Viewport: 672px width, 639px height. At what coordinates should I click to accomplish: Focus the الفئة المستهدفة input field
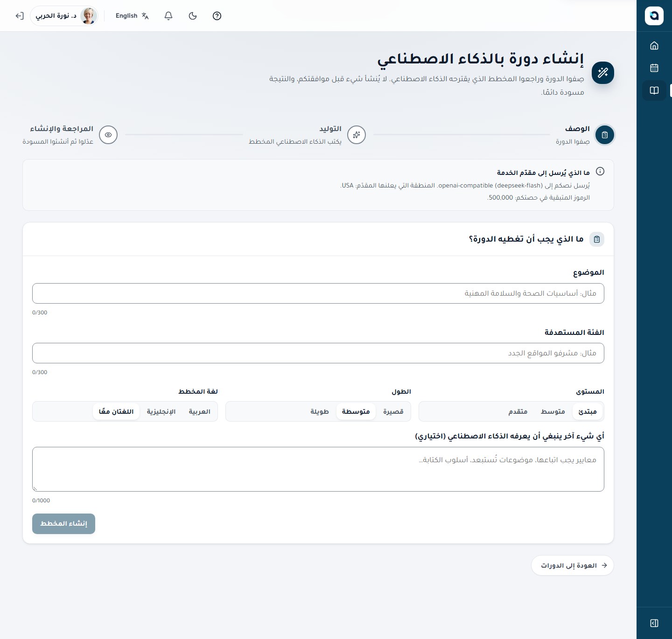[x=318, y=353]
